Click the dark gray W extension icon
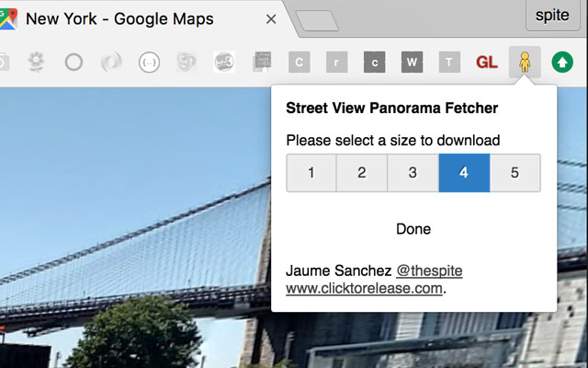 tap(412, 62)
